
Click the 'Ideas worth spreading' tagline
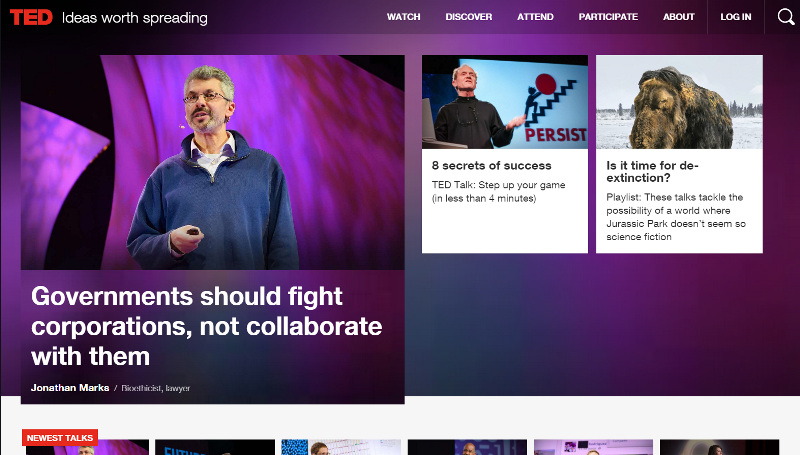point(135,18)
